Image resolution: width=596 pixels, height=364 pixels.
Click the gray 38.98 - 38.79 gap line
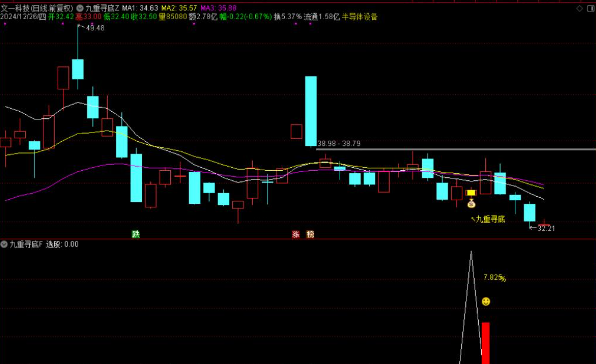456,149
